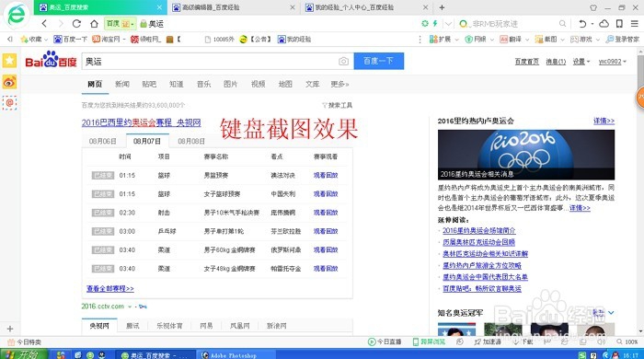Collapse bookmarks bar with left arrow icon
The height and width of the screenshot is (359, 644).
[10, 39]
